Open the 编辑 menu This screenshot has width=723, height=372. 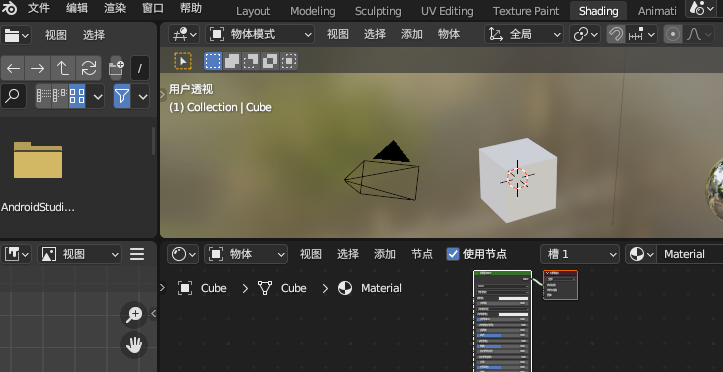click(x=77, y=8)
